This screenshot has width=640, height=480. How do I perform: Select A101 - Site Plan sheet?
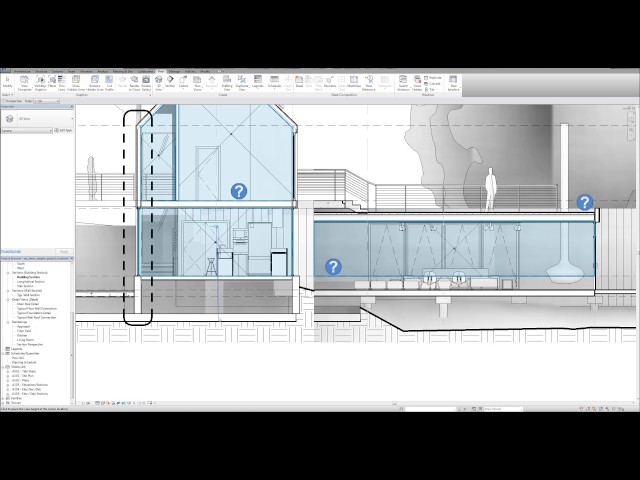(x=23, y=376)
